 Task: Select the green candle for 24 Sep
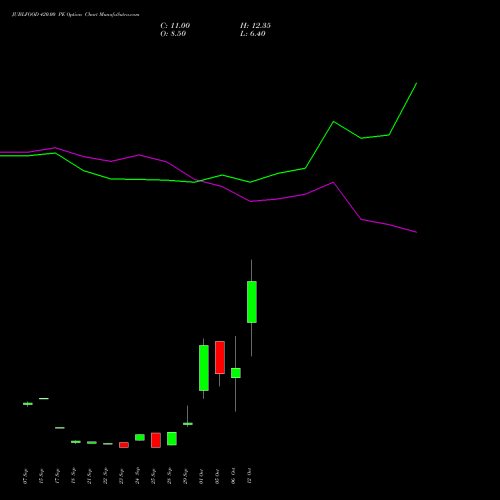(140, 437)
